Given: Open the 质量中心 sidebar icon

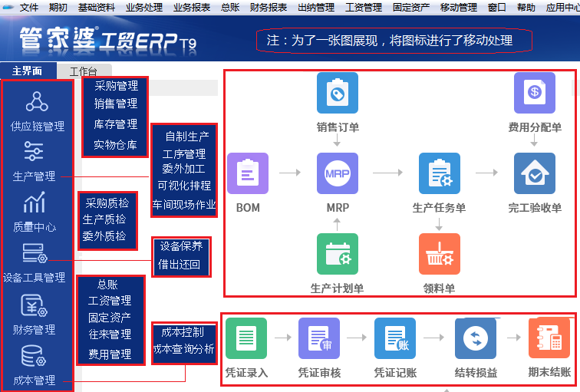Looking at the screenshot, I should (x=34, y=203).
